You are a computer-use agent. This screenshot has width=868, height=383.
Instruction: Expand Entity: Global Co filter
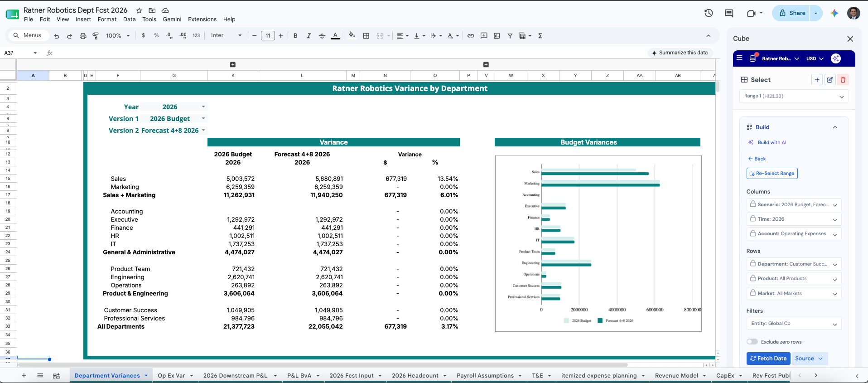tap(794, 324)
